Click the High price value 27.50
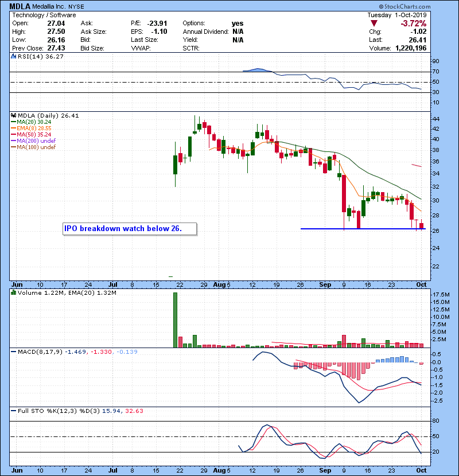 pos(56,32)
